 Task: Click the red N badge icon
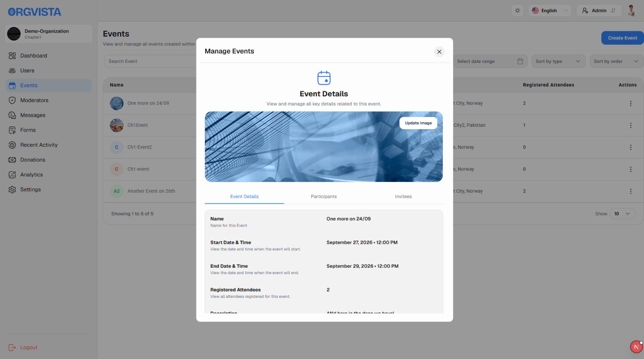click(636, 347)
